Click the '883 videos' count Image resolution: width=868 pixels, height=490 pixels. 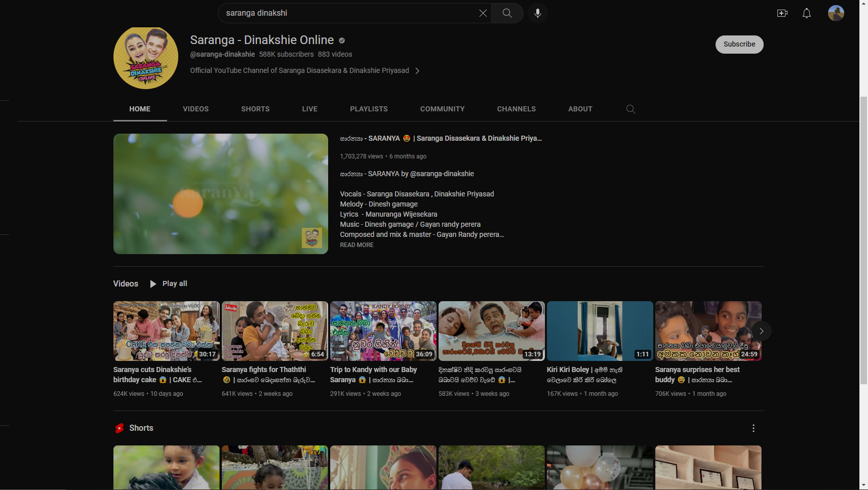335,54
